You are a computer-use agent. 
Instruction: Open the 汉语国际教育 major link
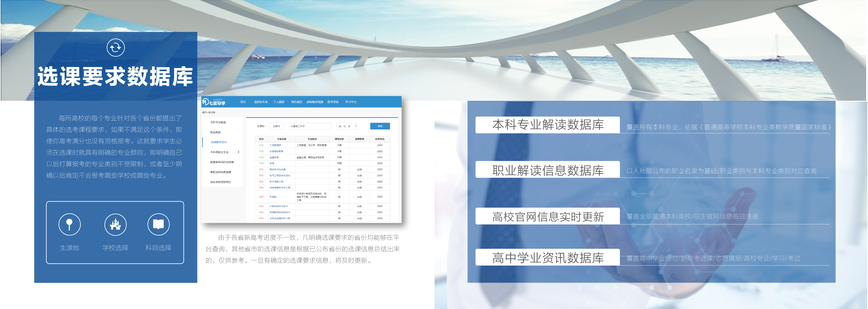(x=276, y=151)
